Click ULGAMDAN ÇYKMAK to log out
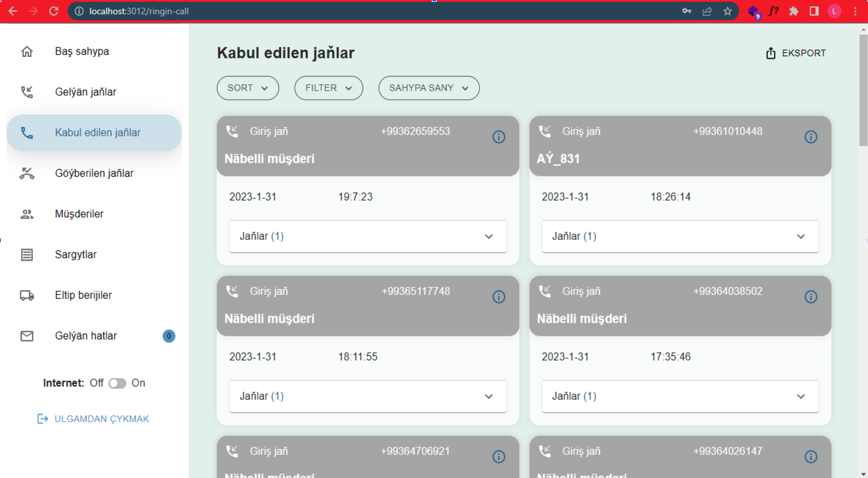Viewport: 868px width, 478px height. coord(93,419)
